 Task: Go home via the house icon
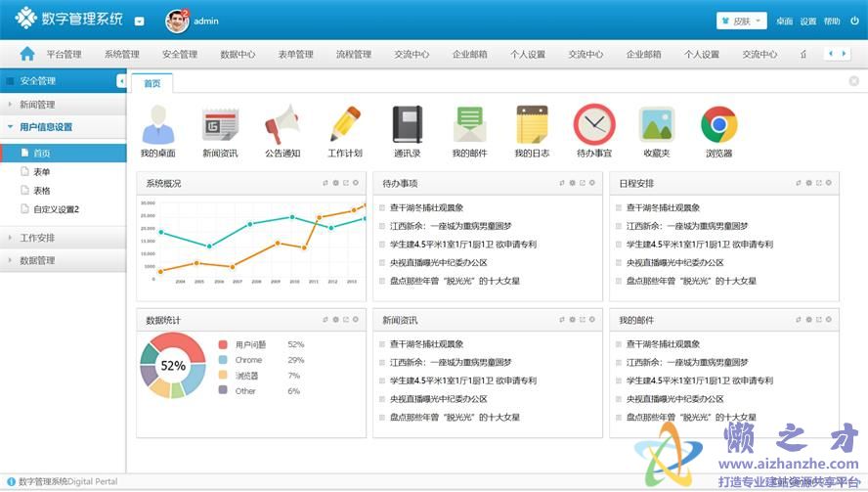[27, 54]
